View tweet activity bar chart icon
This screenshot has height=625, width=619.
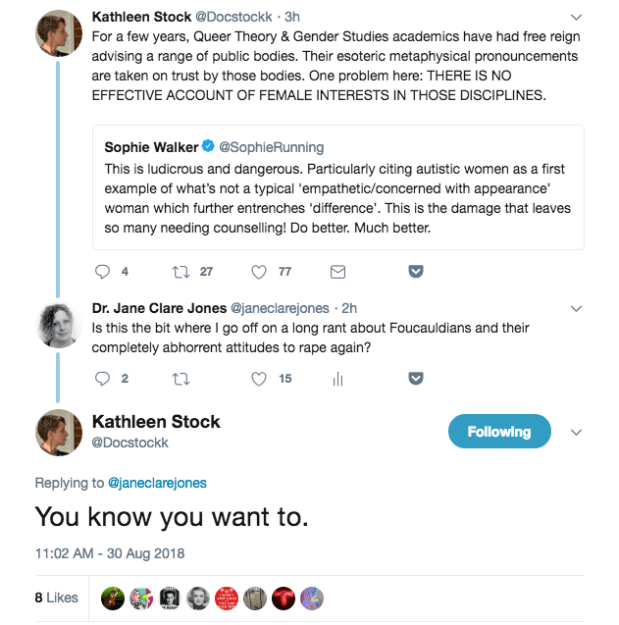(x=337, y=378)
